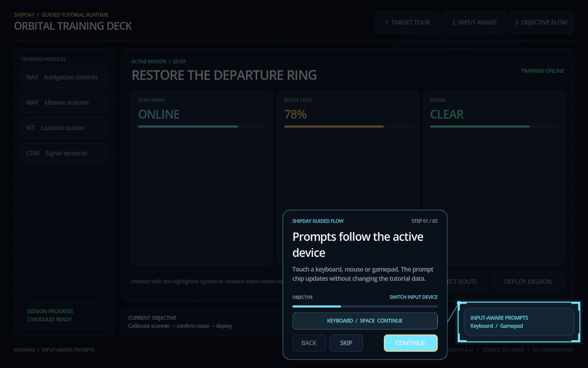Select the Keyboard / Space Continue prompt chip
The height and width of the screenshot is (368, 588).
click(x=365, y=321)
